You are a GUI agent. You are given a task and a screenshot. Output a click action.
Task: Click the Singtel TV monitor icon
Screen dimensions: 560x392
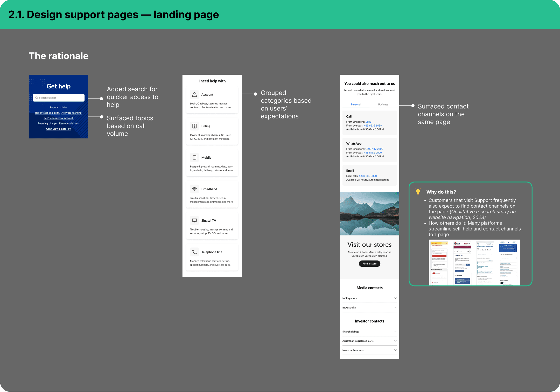click(194, 221)
